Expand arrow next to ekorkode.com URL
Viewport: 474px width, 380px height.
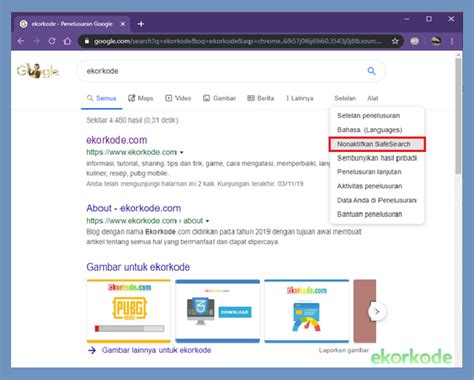[x=182, y=152]
